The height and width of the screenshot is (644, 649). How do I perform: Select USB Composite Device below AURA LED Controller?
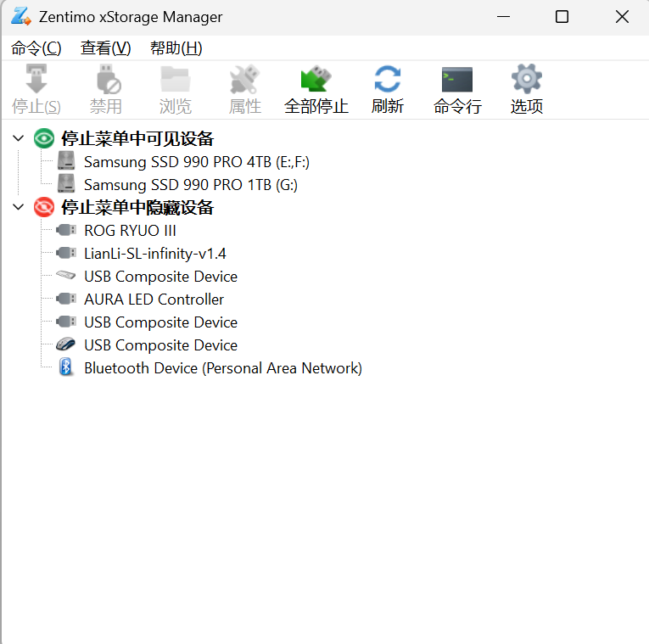[160, 322]
